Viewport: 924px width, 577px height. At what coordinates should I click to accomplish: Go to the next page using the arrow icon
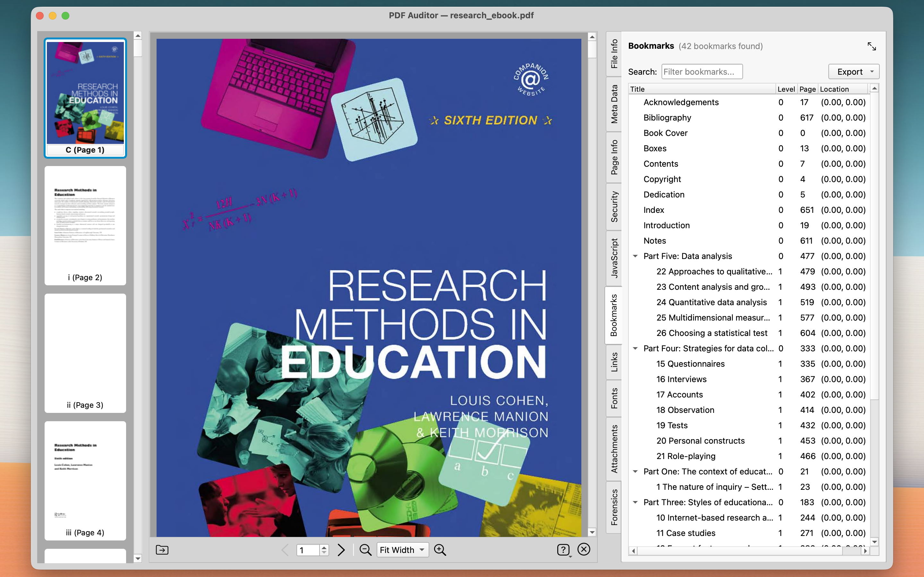click(341, 549)
